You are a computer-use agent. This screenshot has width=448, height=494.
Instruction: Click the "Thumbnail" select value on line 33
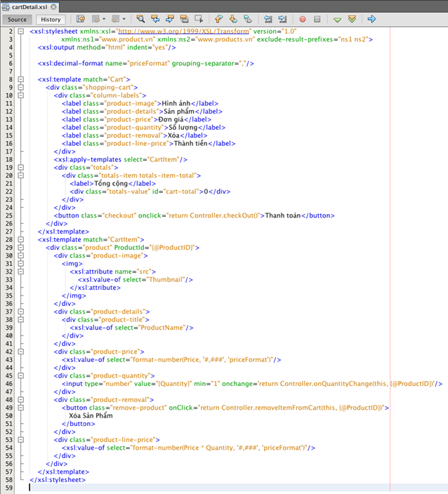[x=166, y=279]
